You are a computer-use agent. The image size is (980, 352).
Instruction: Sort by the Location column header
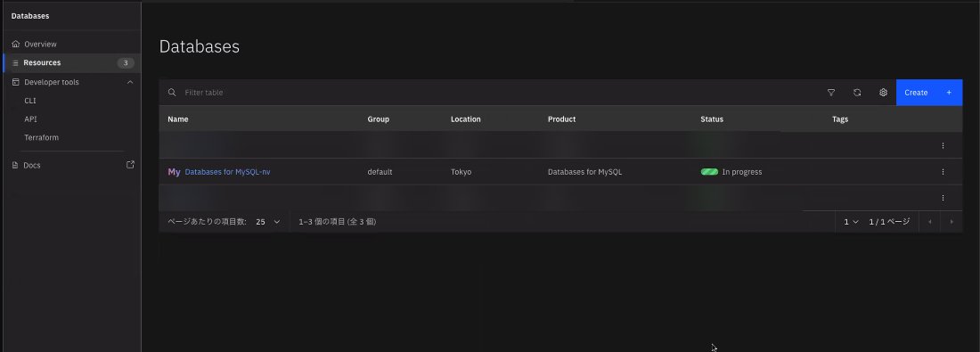click(x=466, y=119)
